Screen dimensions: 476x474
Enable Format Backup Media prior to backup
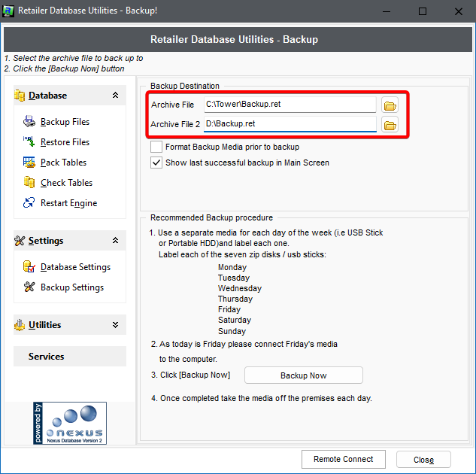156,147
